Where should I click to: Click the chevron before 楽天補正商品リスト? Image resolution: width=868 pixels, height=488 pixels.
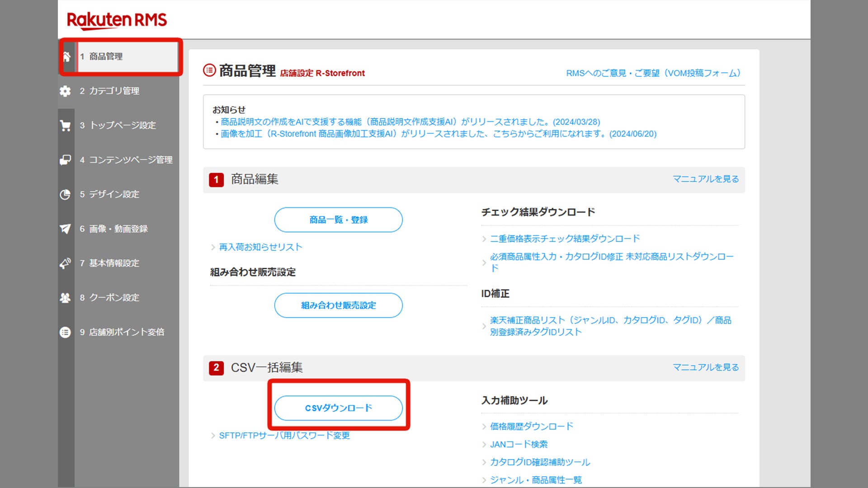click(484, 326)
